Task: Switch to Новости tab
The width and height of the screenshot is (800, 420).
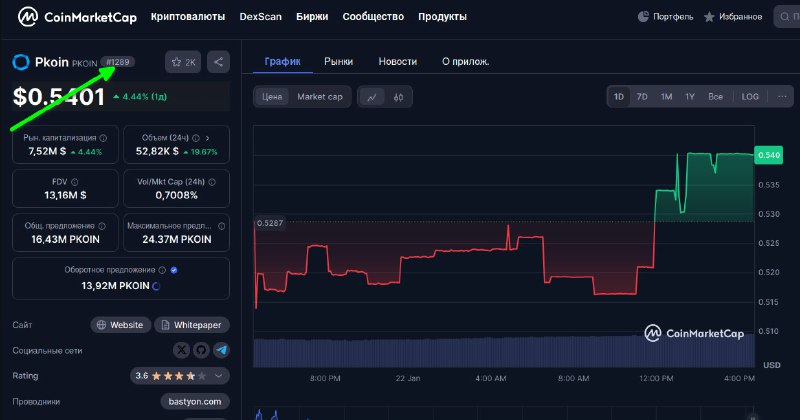Action: pyautogui.click(x=398, y=62)
